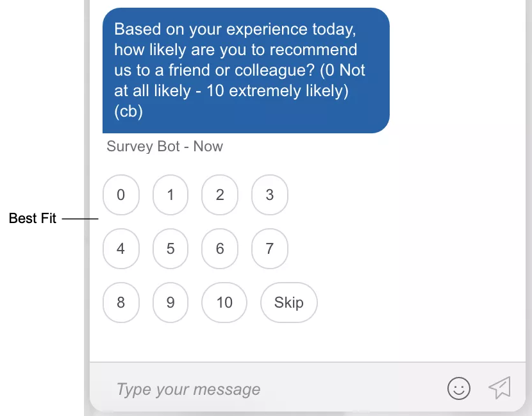
Task: Choose score 4 from the options
Action: (121, 249)
